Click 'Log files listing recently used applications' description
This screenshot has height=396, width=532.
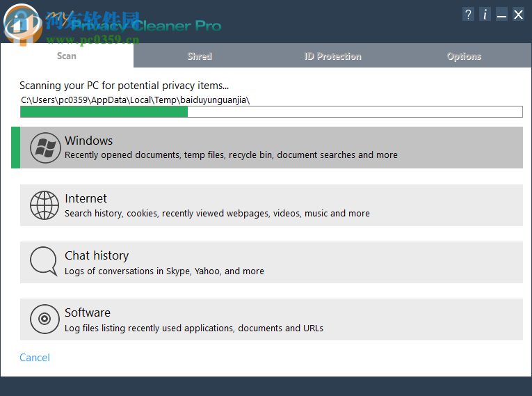pyautogui.click(x=194, y=328)
